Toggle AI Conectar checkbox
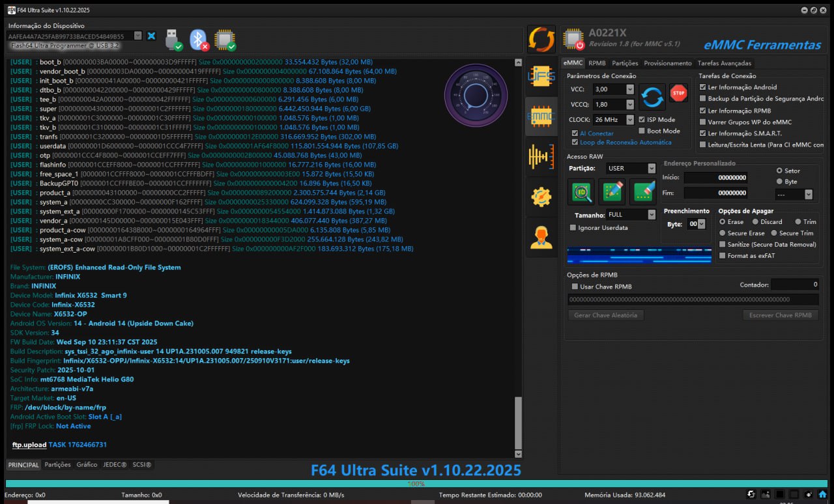The height and width of the screenshot is (504, 834). (x=575, y=133)
